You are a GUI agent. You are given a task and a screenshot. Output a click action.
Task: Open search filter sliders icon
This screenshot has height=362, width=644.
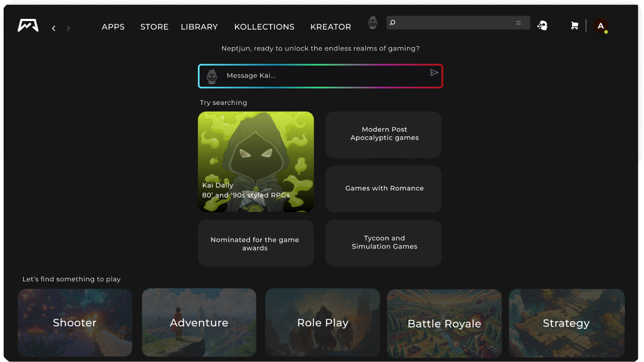[x=519, y=23]
